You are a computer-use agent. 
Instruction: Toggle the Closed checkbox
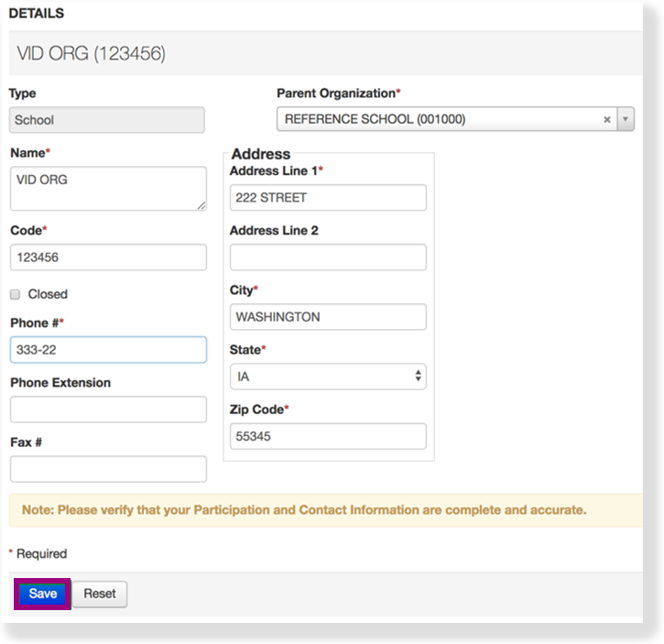click(x=16, y=294)
